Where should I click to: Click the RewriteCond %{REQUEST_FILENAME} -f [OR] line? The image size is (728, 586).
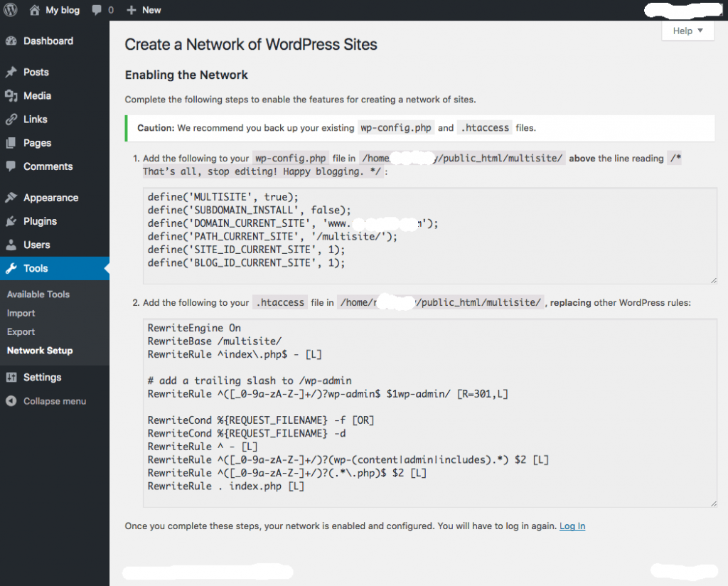pos(261,420)
